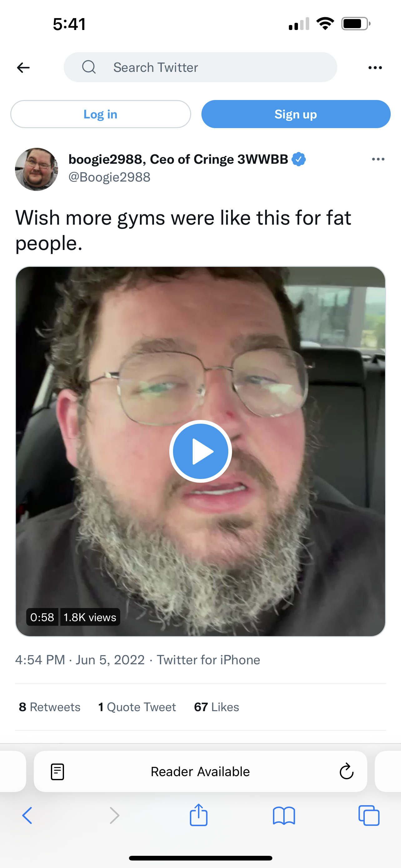Viewport: 401px width, 868px height.
Task: Open Safari bookmarks book icon
Action: (x=284, y=816)
